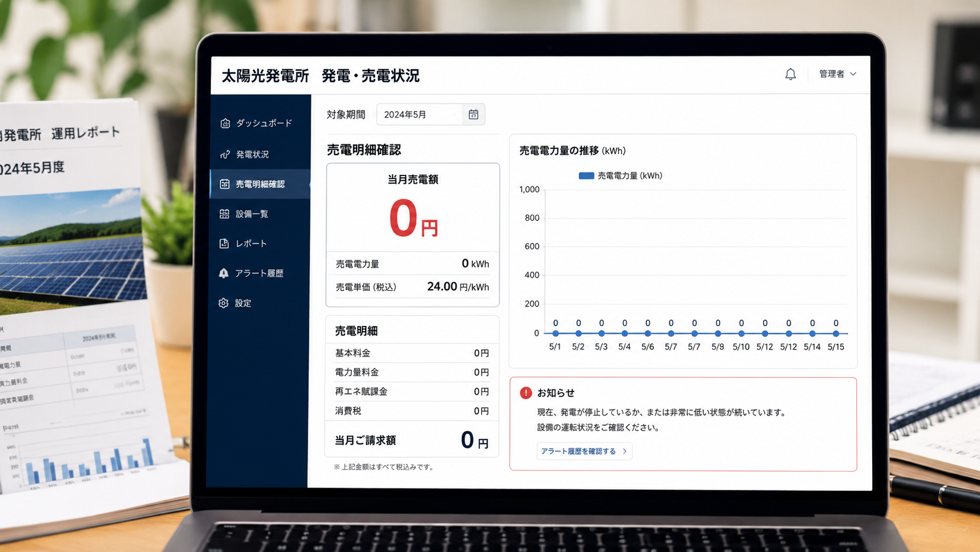Click the chevron on アラート履歴を確認する
Viewport: 980px width, 552px height.
click(x=625, y=451)
